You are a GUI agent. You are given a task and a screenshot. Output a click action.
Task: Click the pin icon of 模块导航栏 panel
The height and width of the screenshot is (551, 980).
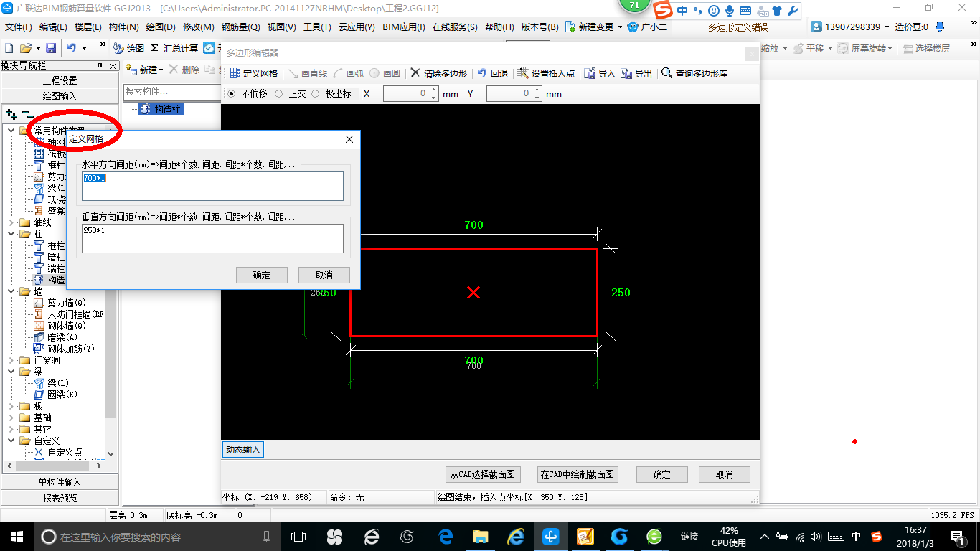point(100,65)
